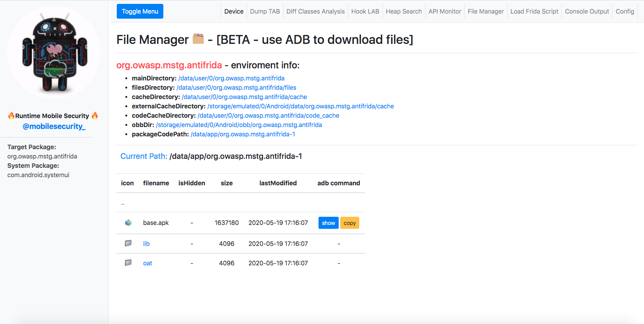Open the filesDirectory path link
This screenshot has height=324, width=644.
(x=236, y=87)
